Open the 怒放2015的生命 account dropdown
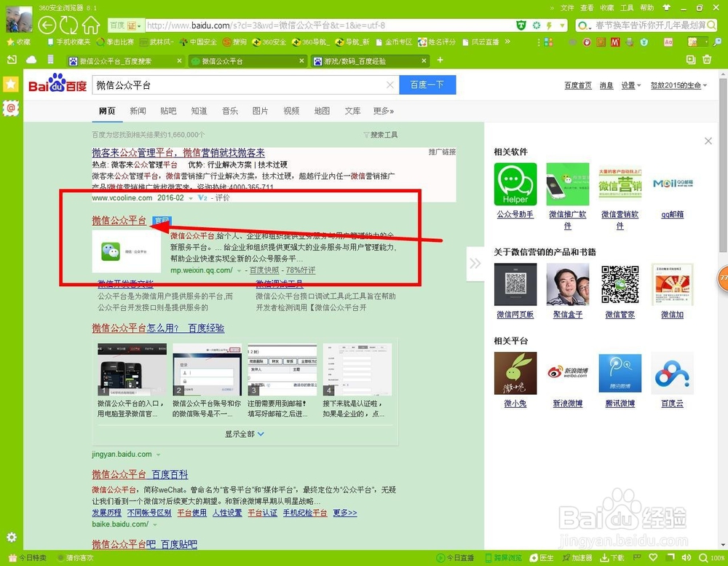 678,85
